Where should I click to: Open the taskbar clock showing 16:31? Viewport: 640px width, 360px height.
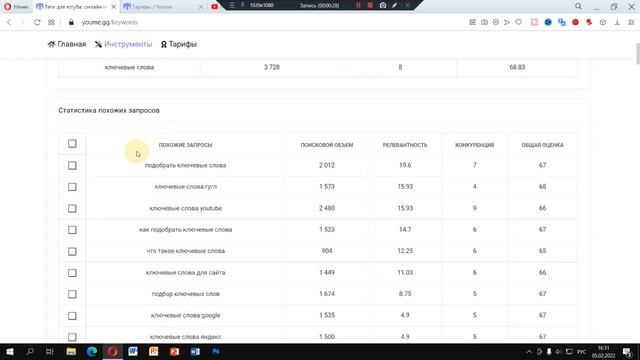[603, 351]
